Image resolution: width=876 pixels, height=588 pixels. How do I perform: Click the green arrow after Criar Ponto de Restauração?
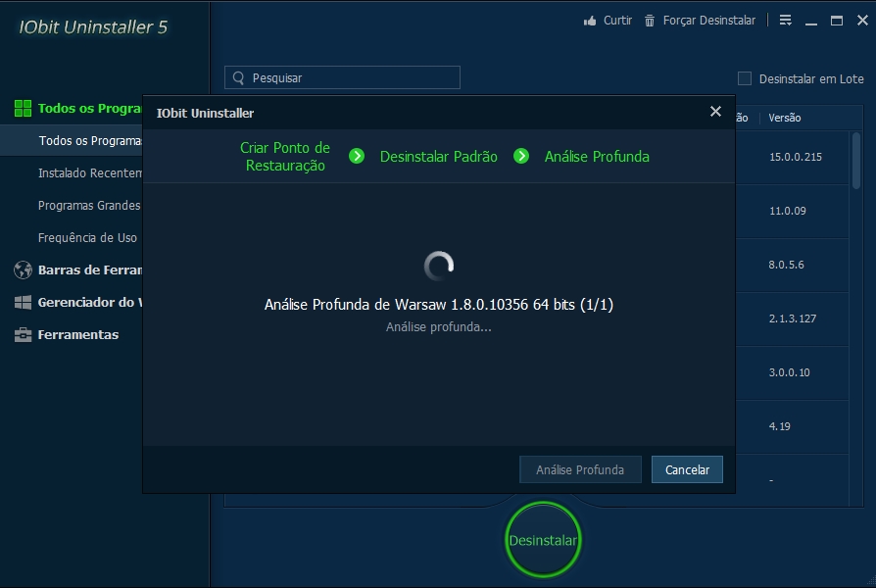coord(357,156)
